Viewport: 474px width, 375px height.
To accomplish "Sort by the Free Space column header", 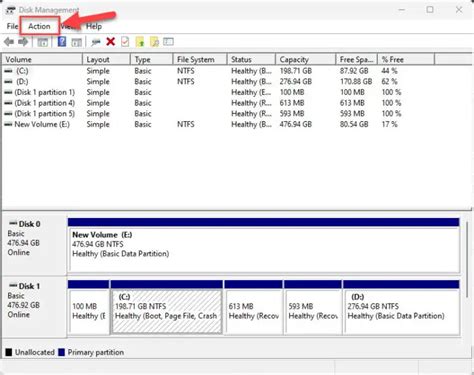I will (356, 59).
